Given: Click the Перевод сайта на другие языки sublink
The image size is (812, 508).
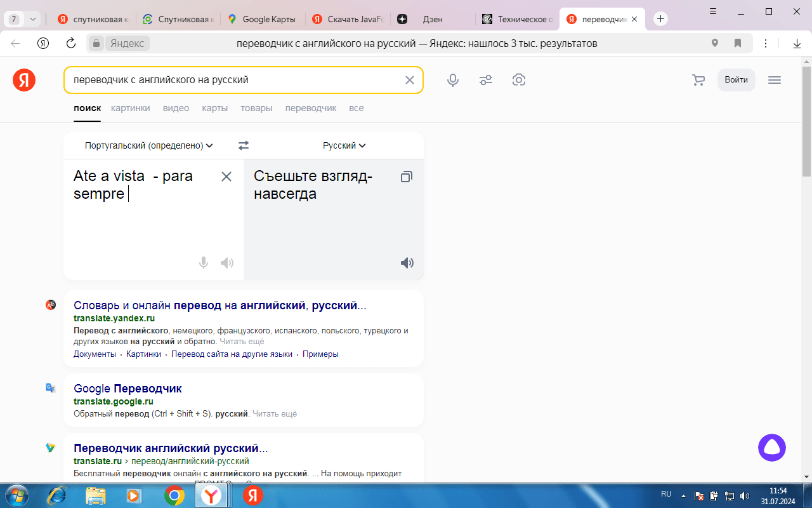Looking at the screenshot, I should point(232,354).
